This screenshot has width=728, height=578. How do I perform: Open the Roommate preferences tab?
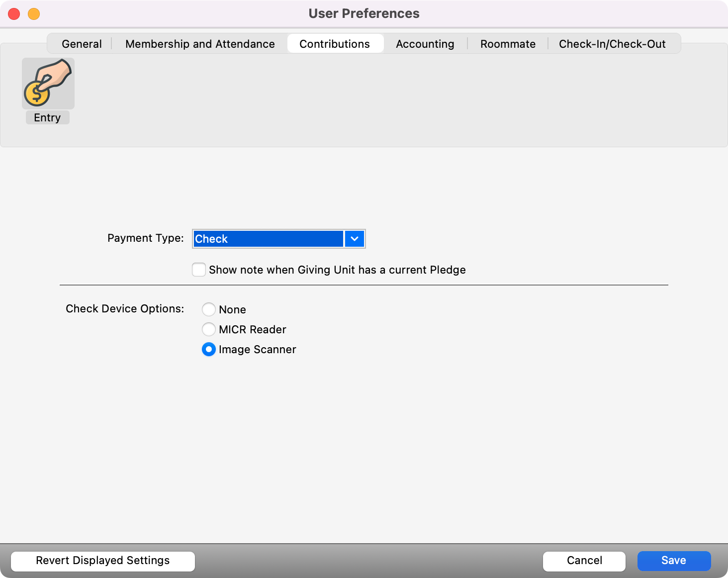click(x=508, y=44)
